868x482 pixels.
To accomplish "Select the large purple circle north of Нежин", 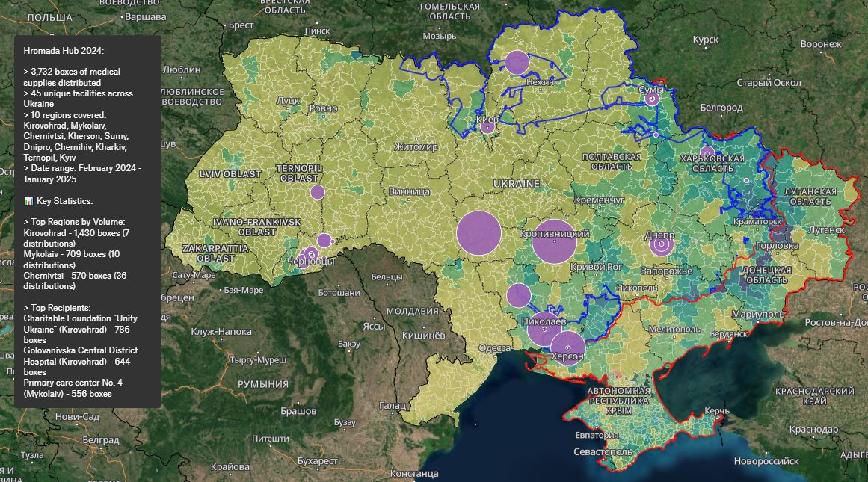I will [x=517, y=62].
